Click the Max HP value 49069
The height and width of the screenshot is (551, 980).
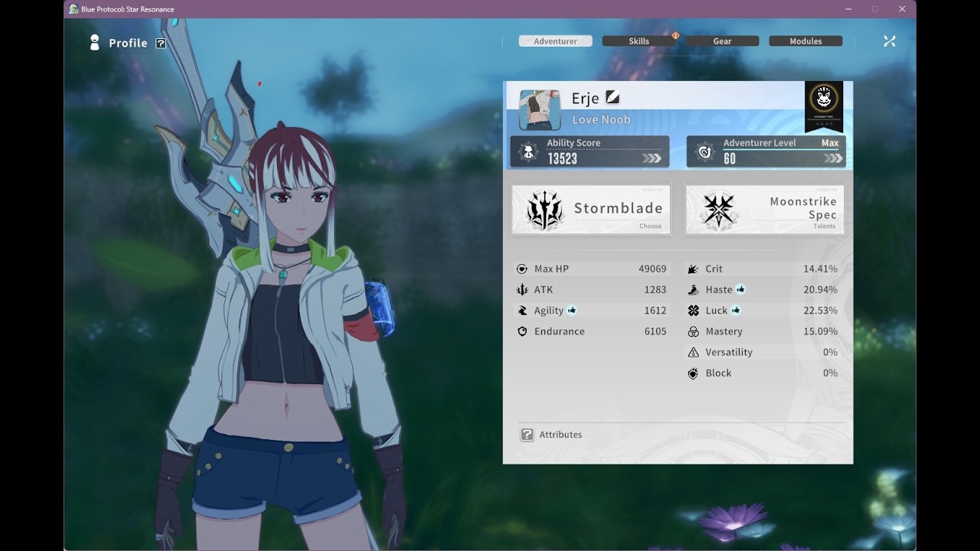pos(652,269)
